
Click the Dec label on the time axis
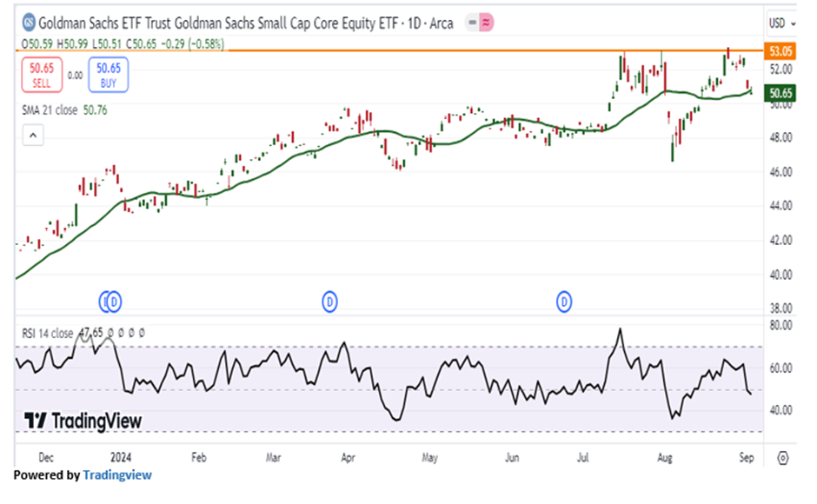(46, 458)
